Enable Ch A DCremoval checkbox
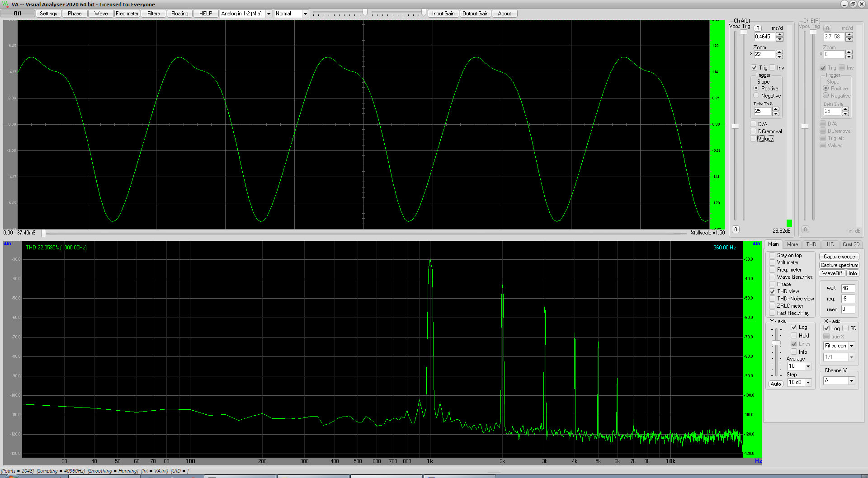The width and height of the screenshot is (868, 478). (754, 131)
